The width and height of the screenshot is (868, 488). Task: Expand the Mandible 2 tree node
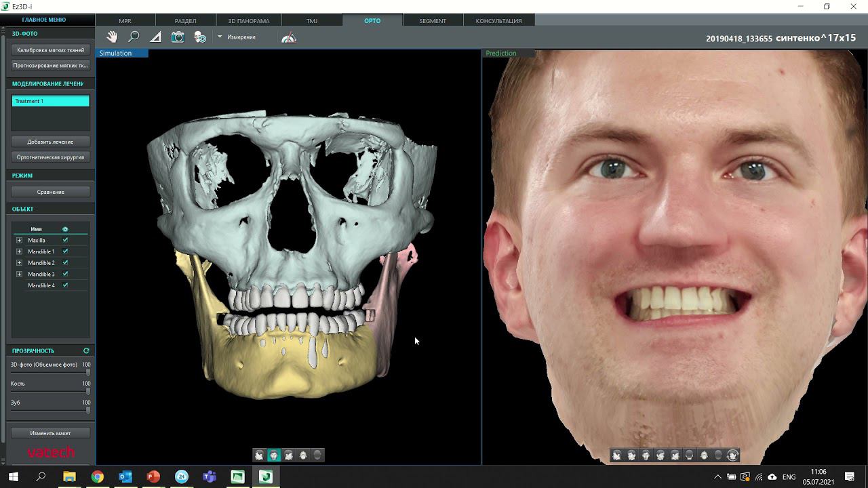[x=19, y=263]
